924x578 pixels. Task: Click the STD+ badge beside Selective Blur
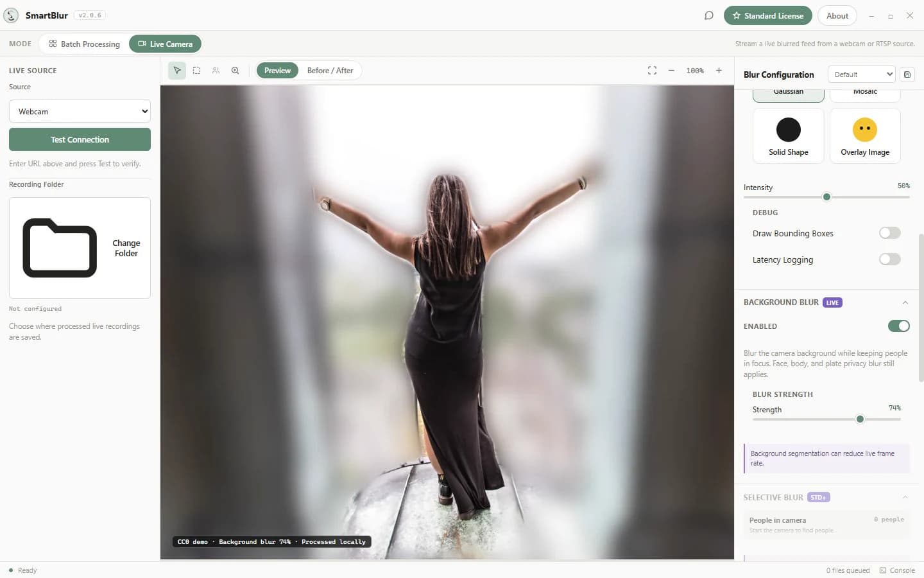pos(819,497)
